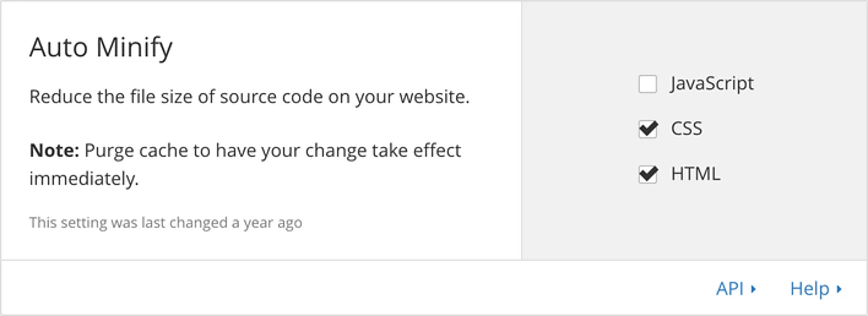Click the 'Reduce the file size' description
The height and width of the screenshot is (316, 868).
click(249, 97)
